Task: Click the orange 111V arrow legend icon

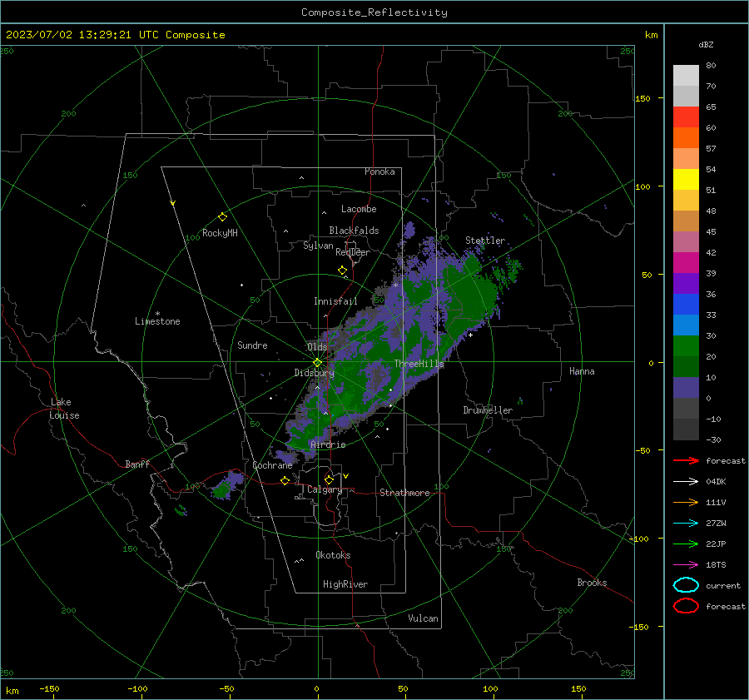Action: tap(686, 502)
